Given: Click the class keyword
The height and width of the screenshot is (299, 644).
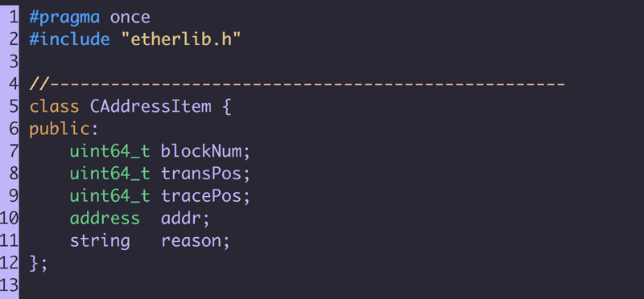Looking at the screenshot, I should click(x=54, y=107).
